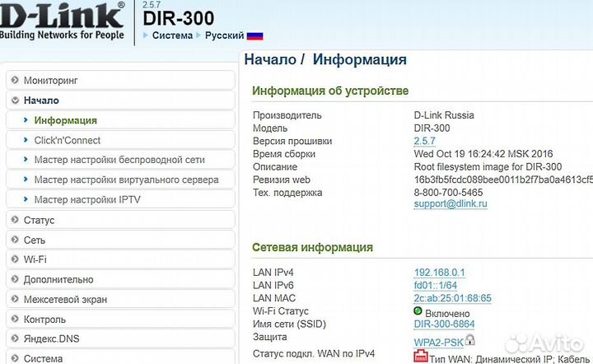Click the Russian flag icon

click(x=254, y=36)
